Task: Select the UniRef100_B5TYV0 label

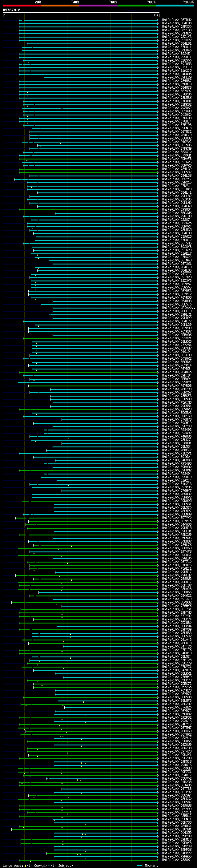Action: pyautogui.click(x=177, y=518)
